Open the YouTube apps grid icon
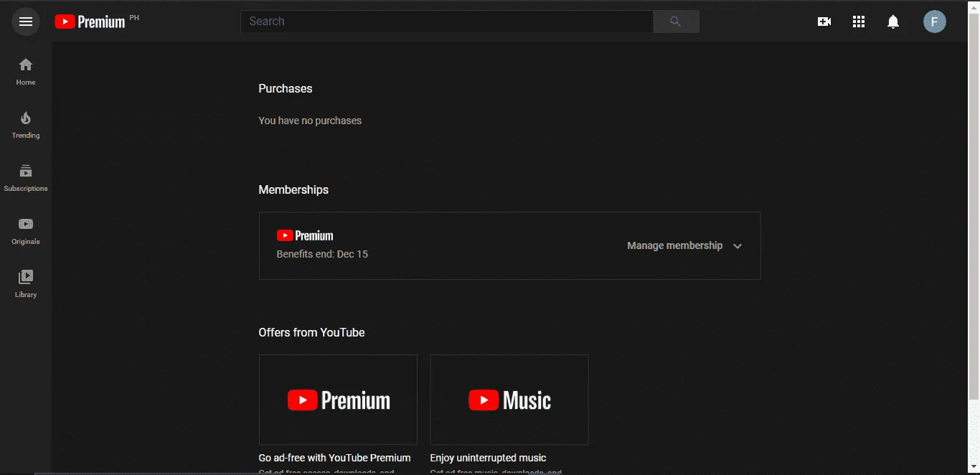 [x=859, y=22]
